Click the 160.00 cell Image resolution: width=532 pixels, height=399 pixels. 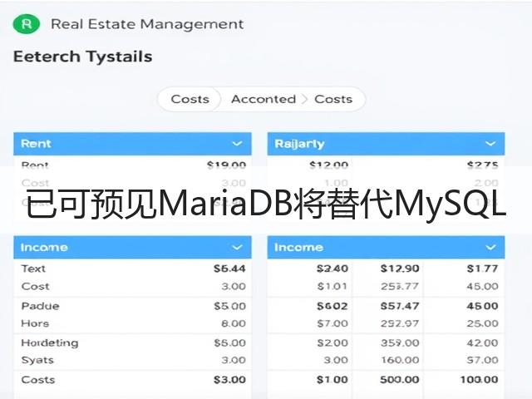(400, 360)
